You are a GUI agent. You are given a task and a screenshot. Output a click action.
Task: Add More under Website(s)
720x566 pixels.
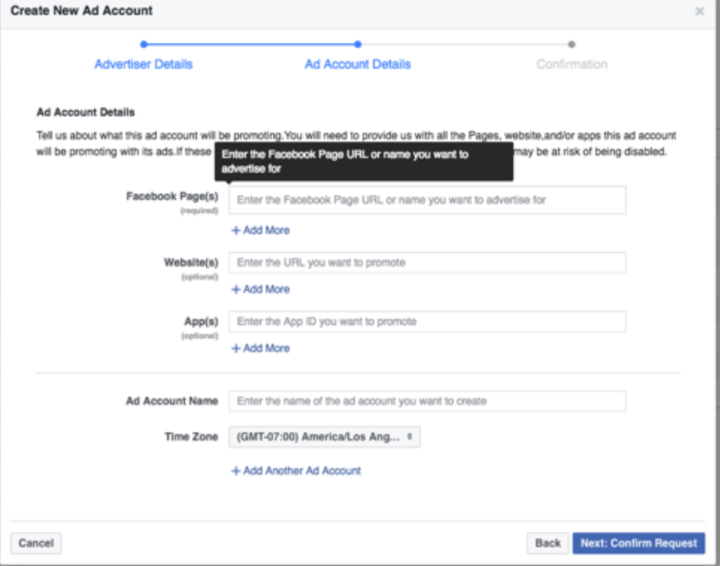260,289
